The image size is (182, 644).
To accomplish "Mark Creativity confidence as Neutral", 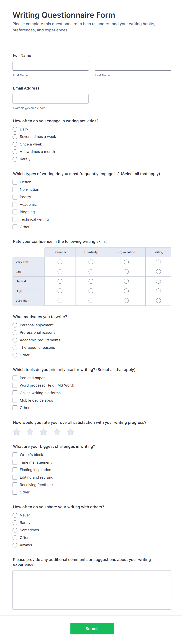I will click(91, 281).
